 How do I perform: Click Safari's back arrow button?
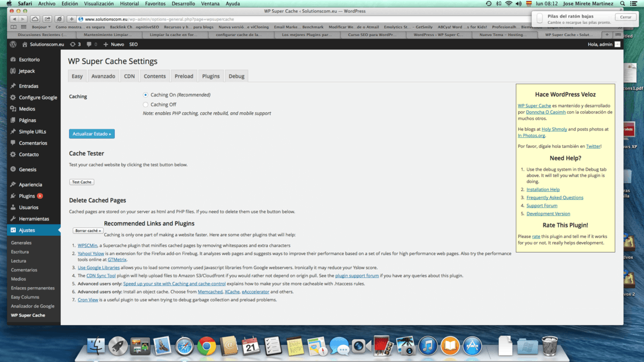click(15, 19)
